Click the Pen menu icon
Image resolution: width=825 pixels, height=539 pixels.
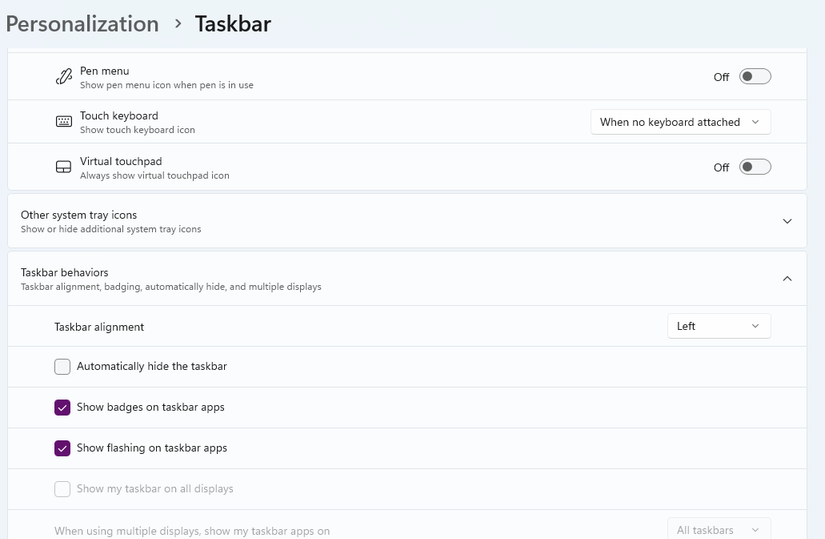64,77
